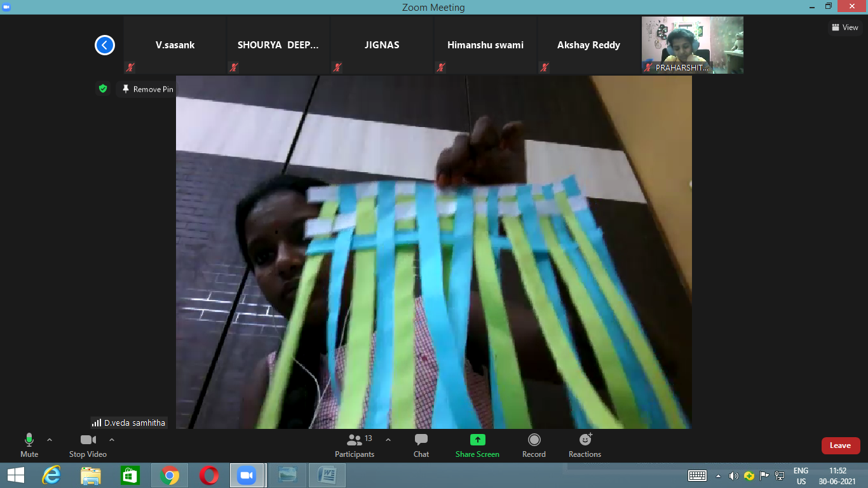Expand audio options arrow beside Mute
868x488 pixels.
point(50,440)
